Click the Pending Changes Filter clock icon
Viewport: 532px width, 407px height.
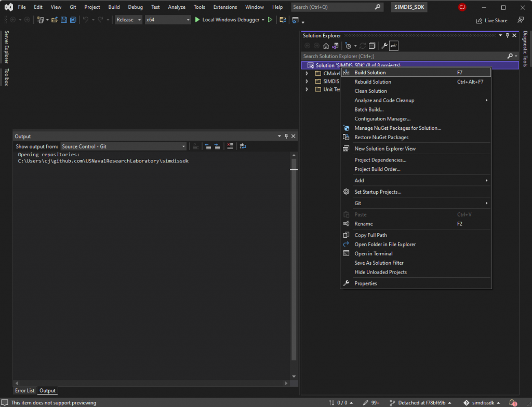[348, 46]
